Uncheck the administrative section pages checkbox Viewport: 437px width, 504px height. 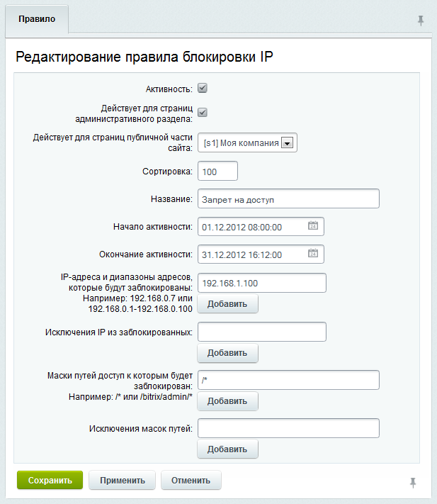coord(202,112)
